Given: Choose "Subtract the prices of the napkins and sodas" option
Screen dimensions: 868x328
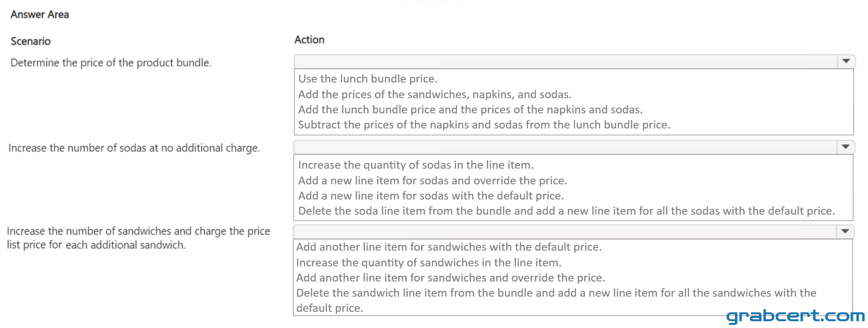Looking at the screenshot, I should click(x=484, y=125).
